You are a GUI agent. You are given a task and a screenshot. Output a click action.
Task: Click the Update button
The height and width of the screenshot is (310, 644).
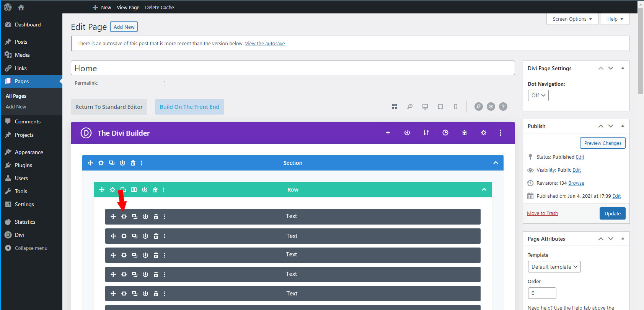click(613, 213)
